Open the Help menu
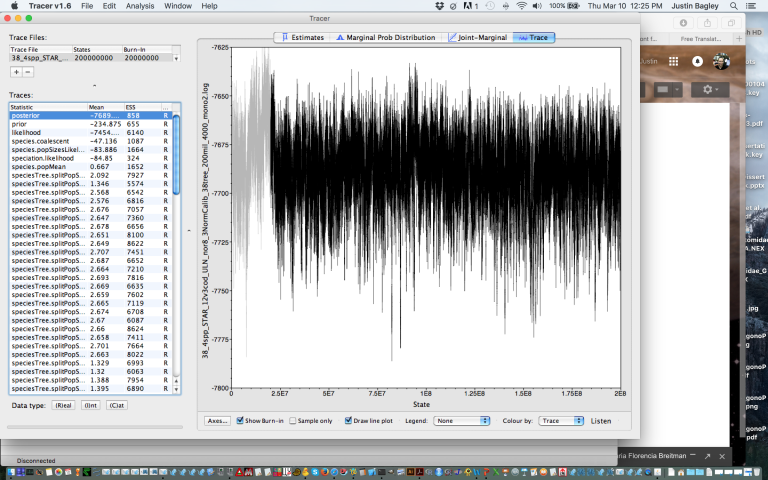The width and height of the screenshot is (768, 480). point(209,6)
